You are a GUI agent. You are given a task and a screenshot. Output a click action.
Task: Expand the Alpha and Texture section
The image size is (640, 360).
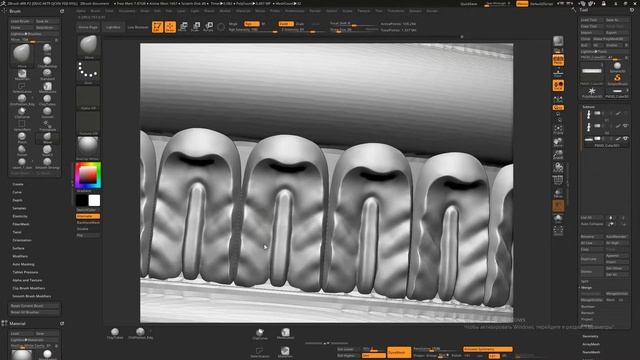point(27,280)
